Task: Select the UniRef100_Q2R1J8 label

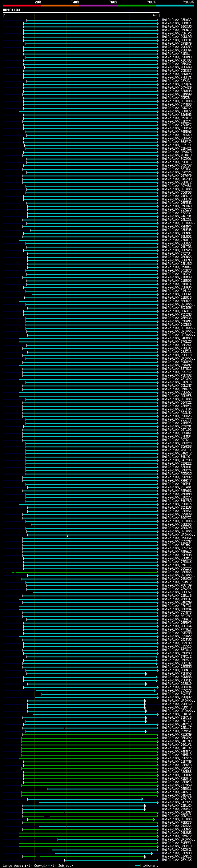Action: (177, 595)
